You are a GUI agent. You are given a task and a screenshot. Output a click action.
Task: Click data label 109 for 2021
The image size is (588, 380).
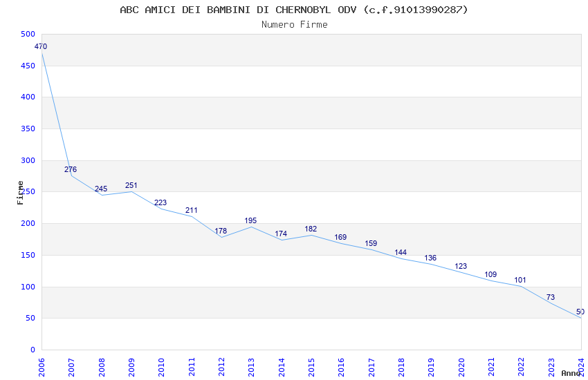pos(490,274)
